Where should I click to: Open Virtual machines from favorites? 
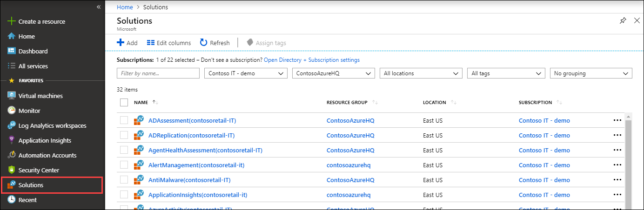[40, 96]
